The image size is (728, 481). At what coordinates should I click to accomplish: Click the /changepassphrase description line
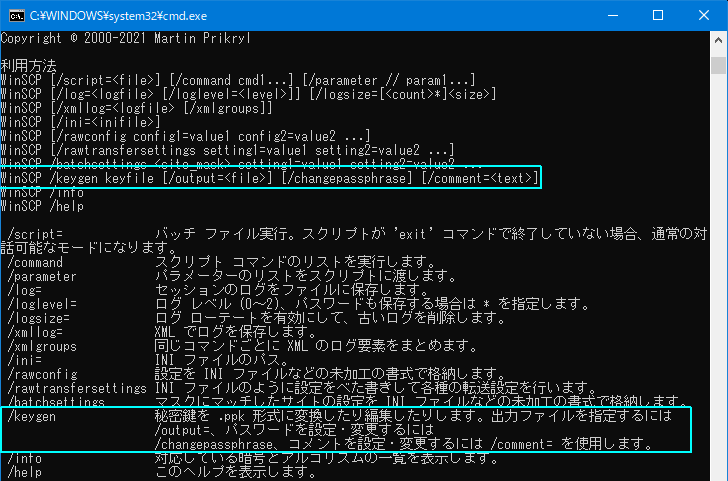404,444
